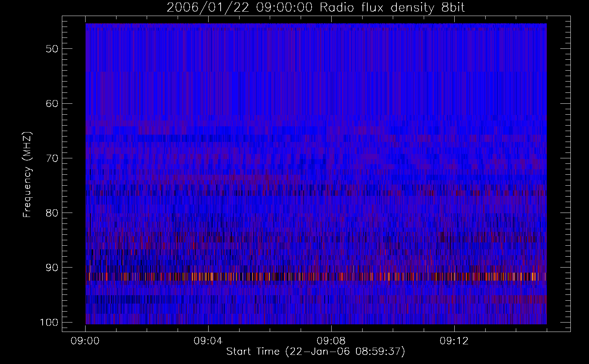
Task: Click the 'Start Time (22-Jan-06 08:59:37)' x-axis label
Action: pyautogui.click(x=316, y=352)
